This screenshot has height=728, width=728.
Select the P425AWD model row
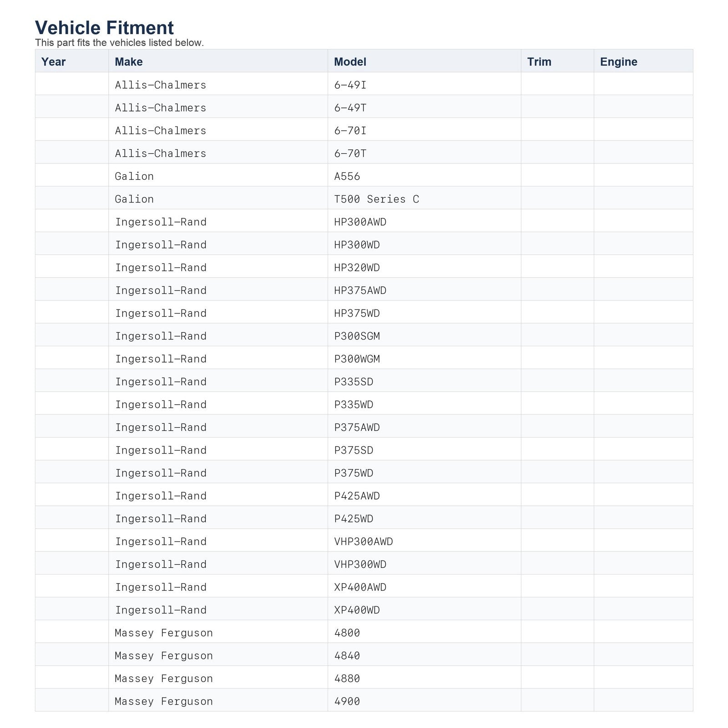[x=364, y=495]
